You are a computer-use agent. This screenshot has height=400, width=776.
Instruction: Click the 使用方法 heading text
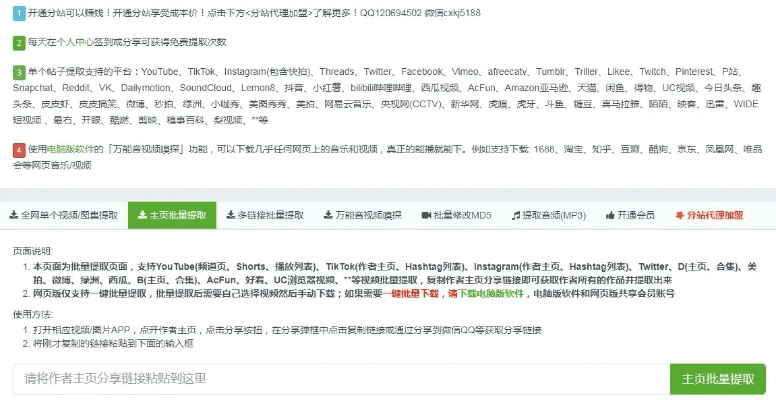[33, 314]
